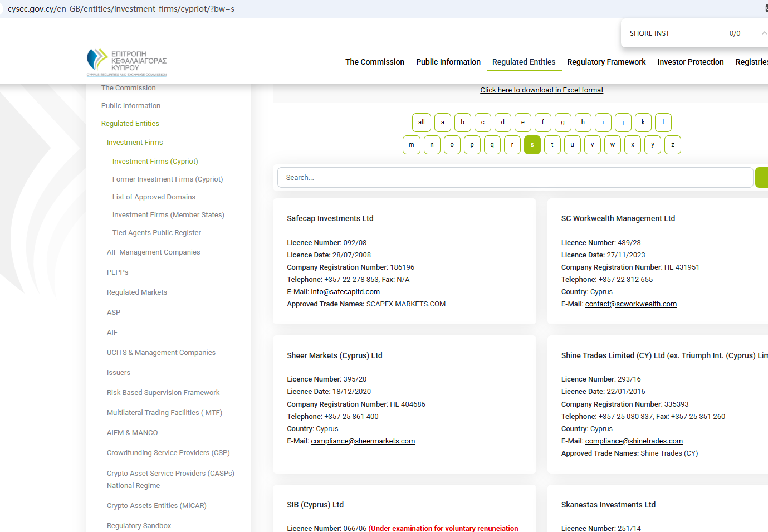
Task: Click the browser address bar URL
Action: click(x=121, y=9)
